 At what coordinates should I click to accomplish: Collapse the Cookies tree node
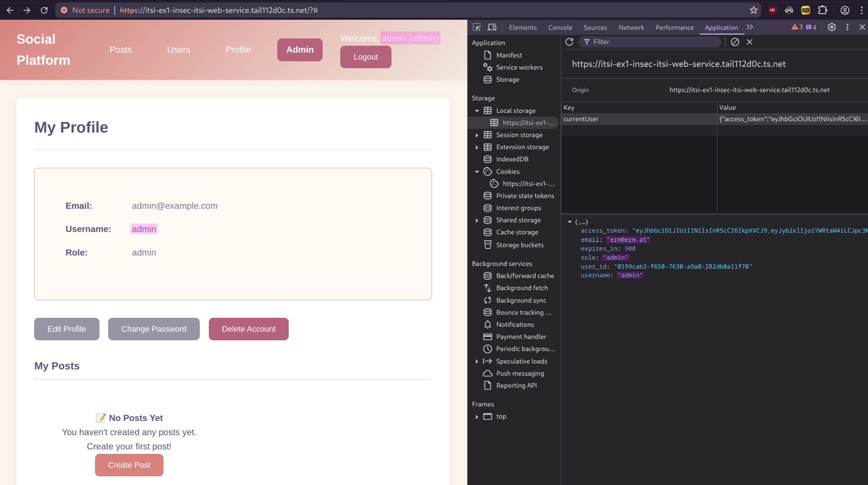[477, 172]
